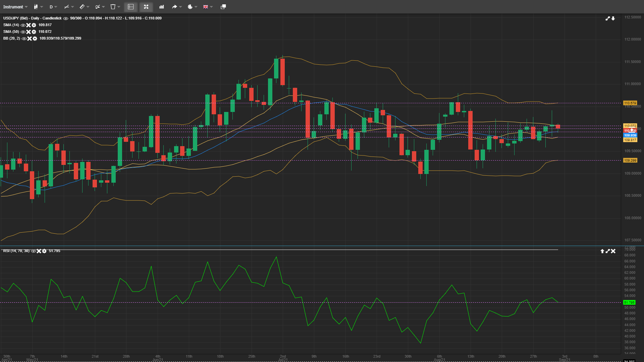Open the color palette theme icon
Screen dimensions: 644x362
point(190,7)
